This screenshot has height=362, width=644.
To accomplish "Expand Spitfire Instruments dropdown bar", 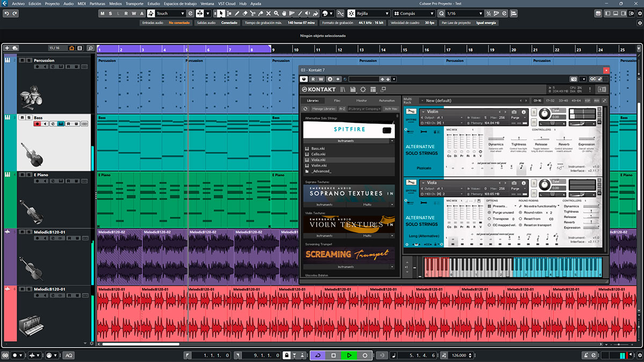I will coord(348,141).
